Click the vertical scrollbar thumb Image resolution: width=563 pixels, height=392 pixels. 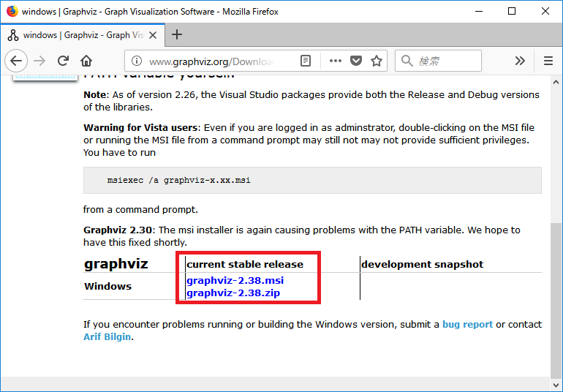click(556, 300)
